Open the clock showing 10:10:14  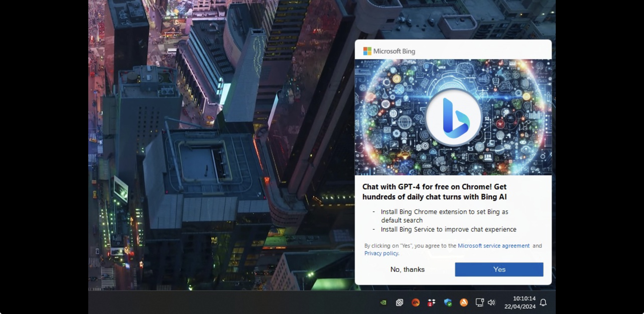pyautogui.click(x=524, y=298)
